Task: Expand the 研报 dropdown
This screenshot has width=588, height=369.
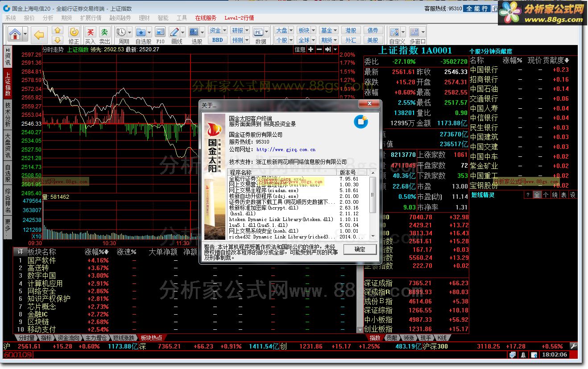Action: tap(247, 30)
